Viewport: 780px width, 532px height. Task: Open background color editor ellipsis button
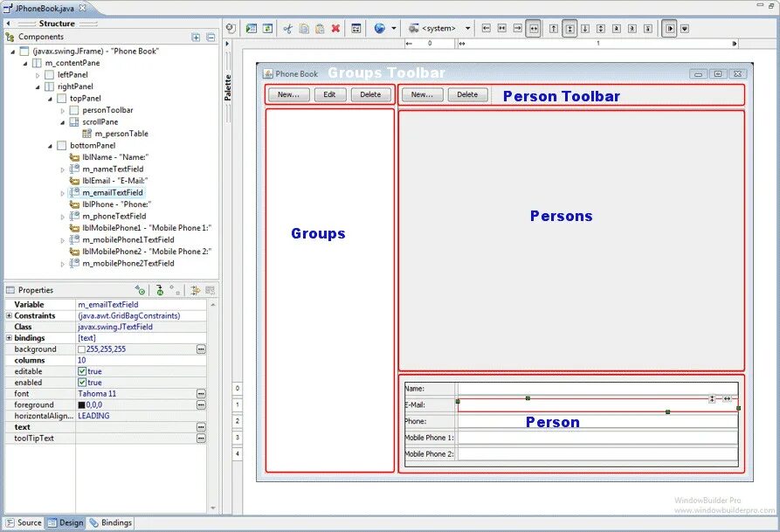point(201,349)
